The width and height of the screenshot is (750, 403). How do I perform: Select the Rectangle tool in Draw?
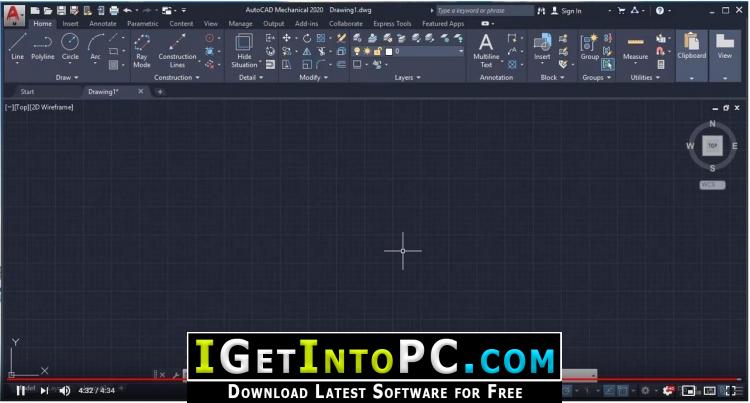[x=113, y=51]
